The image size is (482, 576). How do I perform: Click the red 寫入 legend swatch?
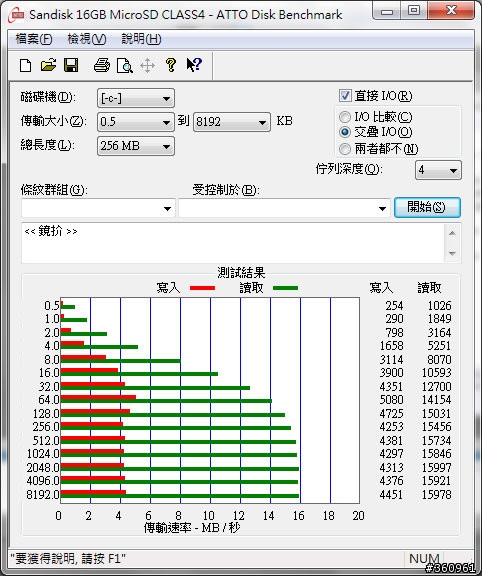[202, 288]
